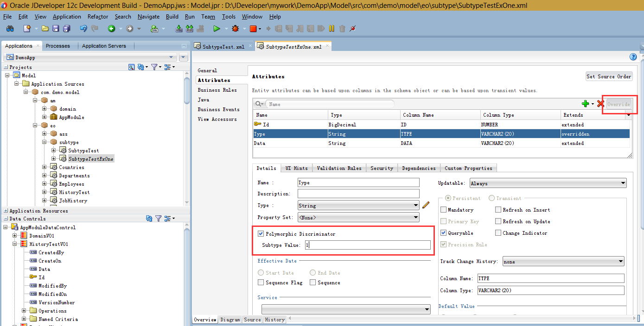This screenshot has height=326, width=644.
Task: Open the Application Servers tab
Action: (x=104, y=46)
